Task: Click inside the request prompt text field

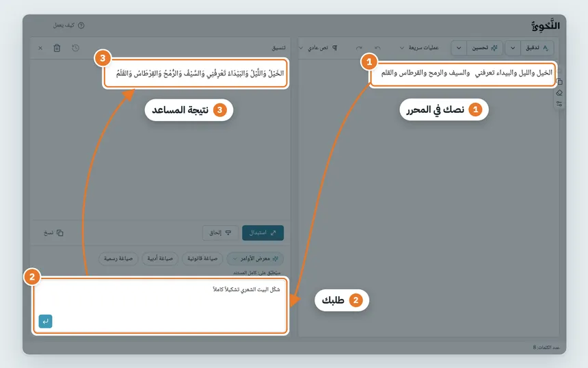Action: [161, 306]
